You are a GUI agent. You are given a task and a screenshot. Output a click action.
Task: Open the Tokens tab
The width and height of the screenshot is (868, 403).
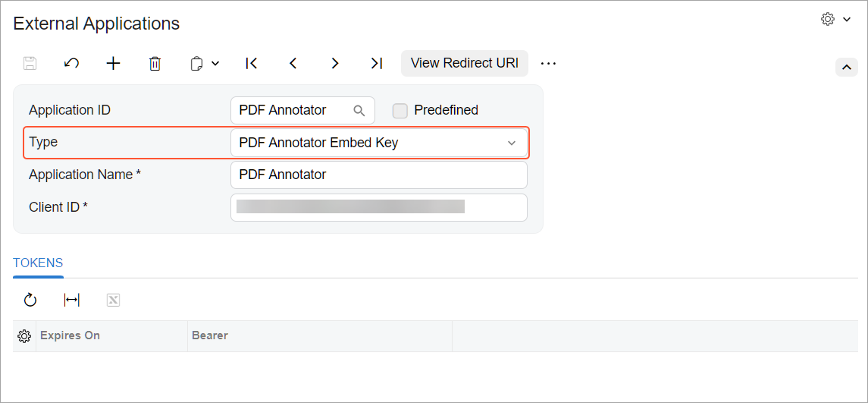(38, 263)
